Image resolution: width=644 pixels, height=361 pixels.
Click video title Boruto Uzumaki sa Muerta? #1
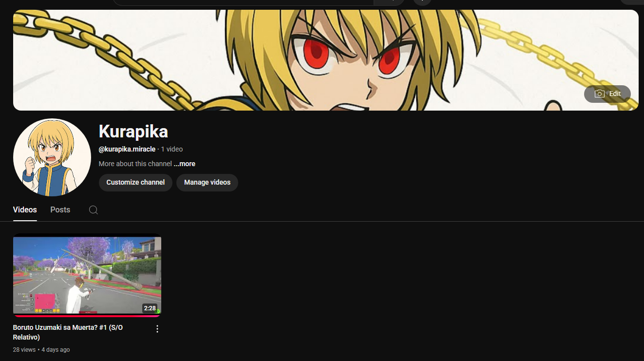coord(68,332)
